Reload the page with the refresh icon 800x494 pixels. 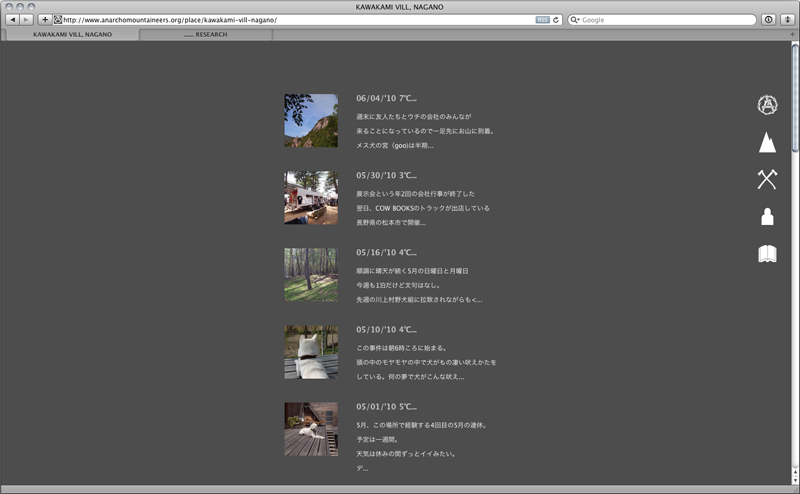[x=556, y=19]
